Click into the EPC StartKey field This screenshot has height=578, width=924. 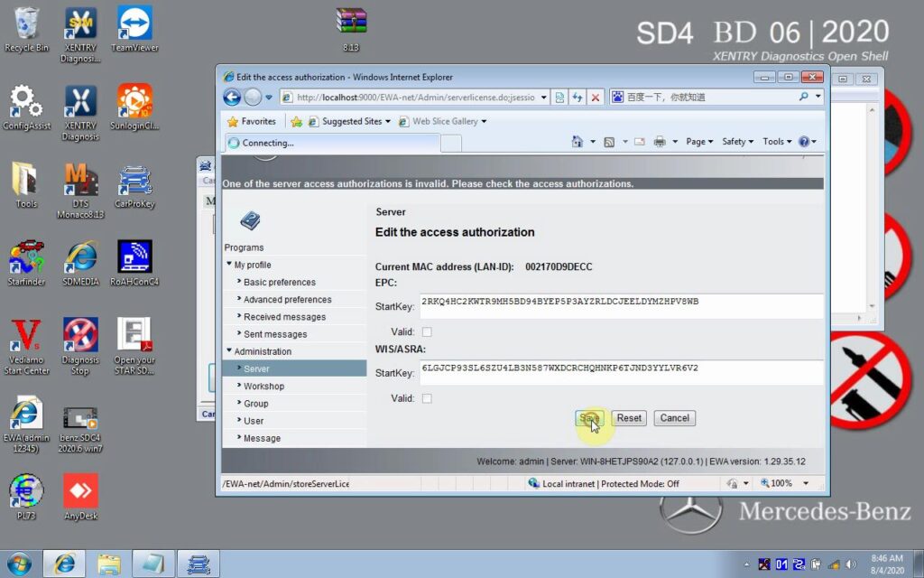(x=621, y=306)
